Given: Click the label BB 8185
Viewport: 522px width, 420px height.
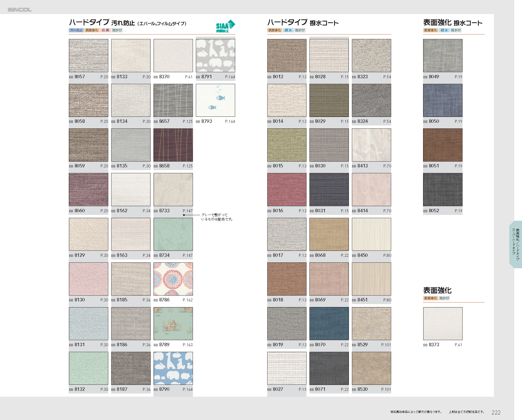Looking at the screenshot, I should point(119,300).
